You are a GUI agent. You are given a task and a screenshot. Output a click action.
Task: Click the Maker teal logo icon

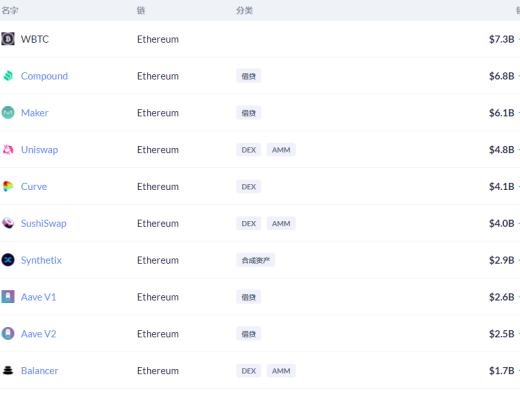[8, 113]
